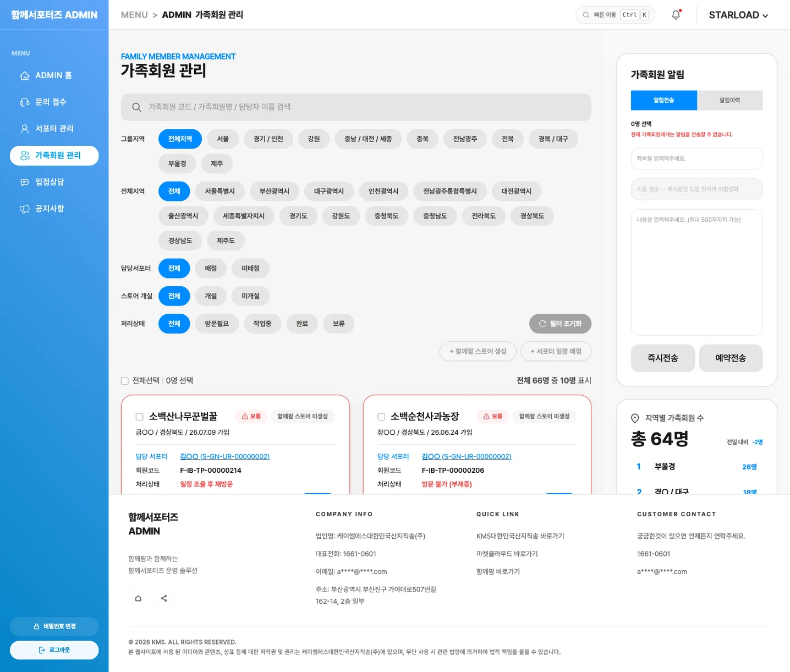The width and height of the screenshot is (790, 672).
Task: Click the 예약전송 button
Action: point(731,358)
